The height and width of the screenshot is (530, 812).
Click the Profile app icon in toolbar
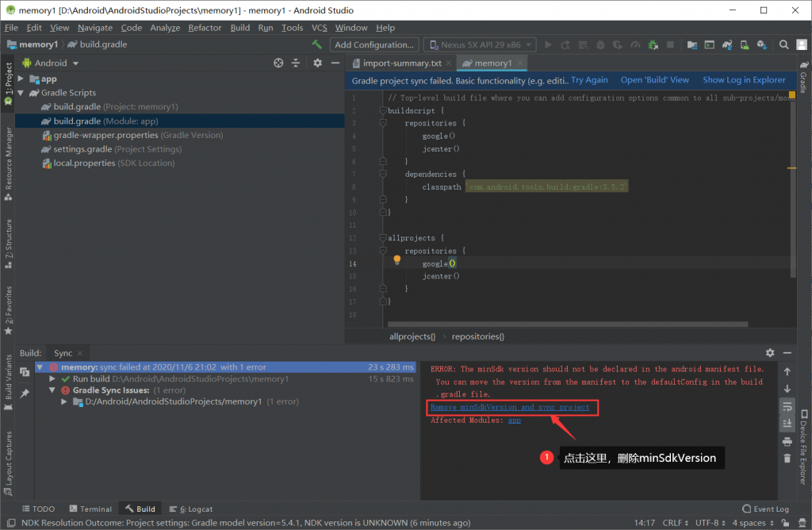coord(635,45)
